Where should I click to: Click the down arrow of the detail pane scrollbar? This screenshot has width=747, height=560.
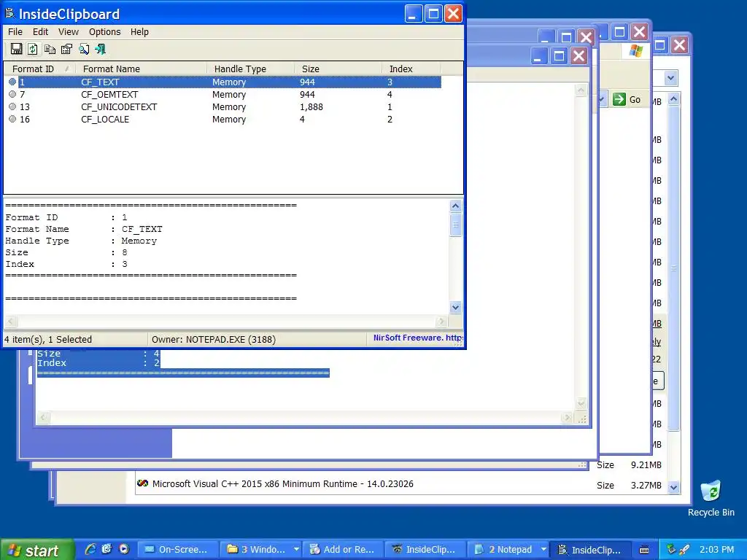click(x=455, y=308)
